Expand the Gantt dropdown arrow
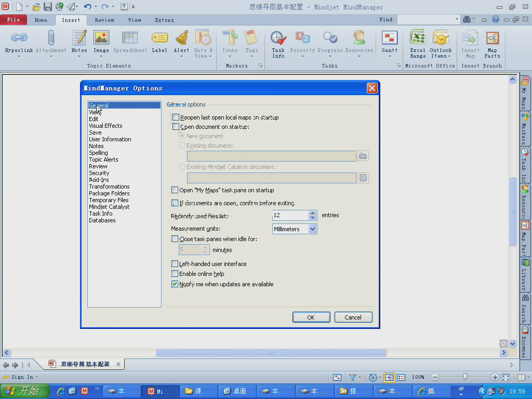The height and width of the screenshot is (399, 532). [x=390, y=56]
